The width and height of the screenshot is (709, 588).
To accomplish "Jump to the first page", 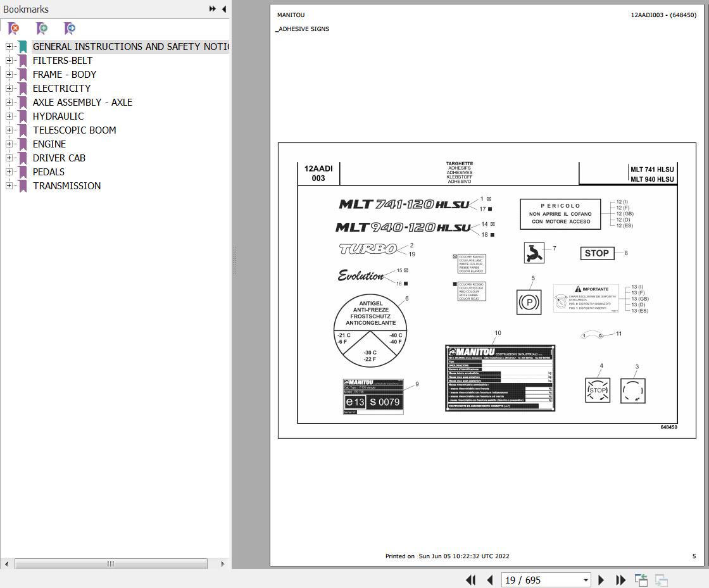I will (471, 580).
